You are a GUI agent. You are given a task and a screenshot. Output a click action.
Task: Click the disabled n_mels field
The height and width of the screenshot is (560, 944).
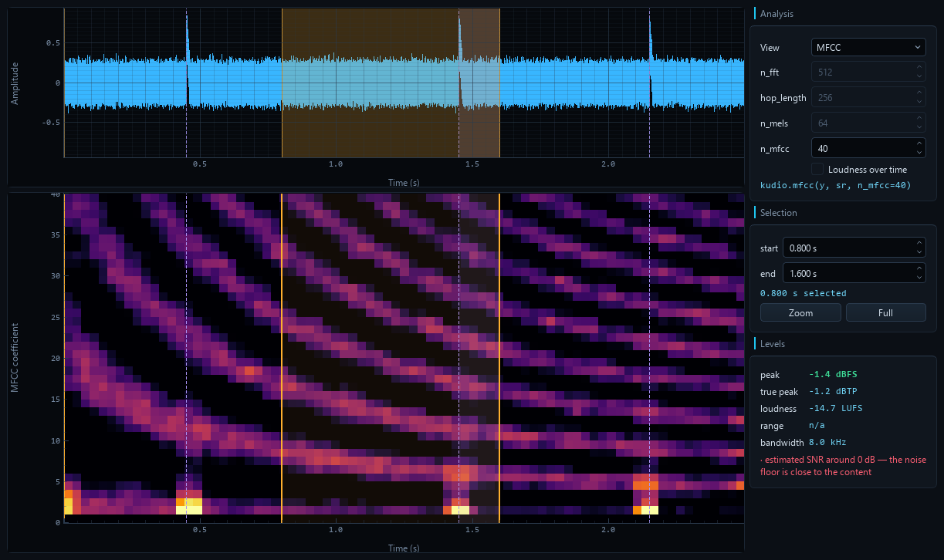click(x=868, y=123)
